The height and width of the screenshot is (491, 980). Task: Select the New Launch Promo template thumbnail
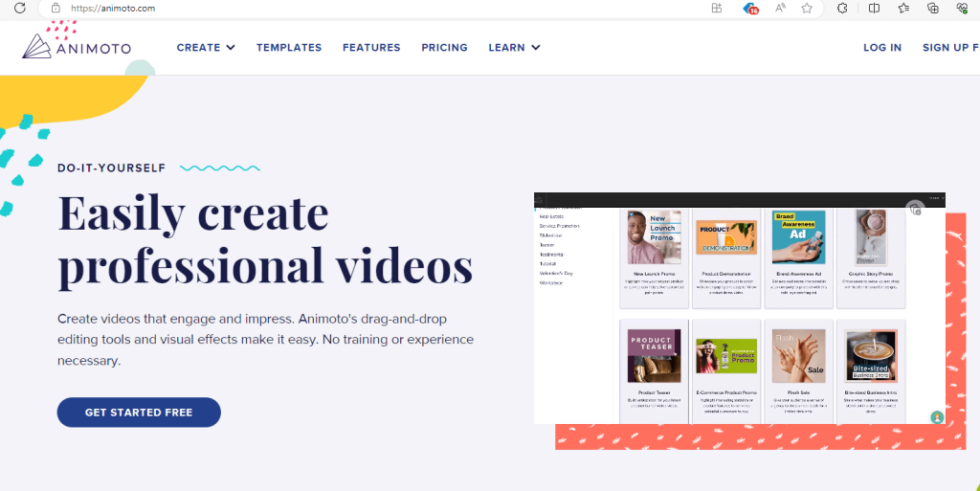coord(655,237)
